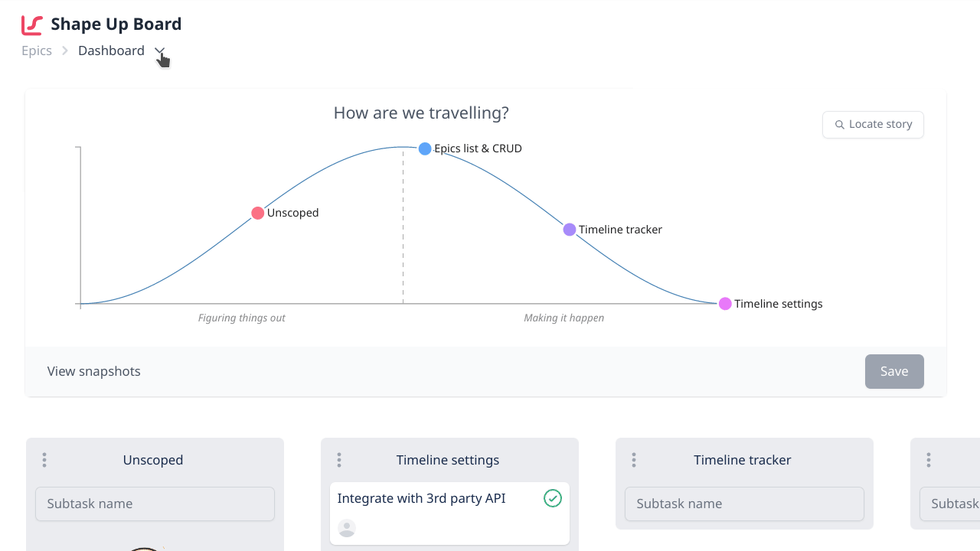Open the Unscoped column three-dot menu
Screen dimensions: 980x551
pos(44,460)
